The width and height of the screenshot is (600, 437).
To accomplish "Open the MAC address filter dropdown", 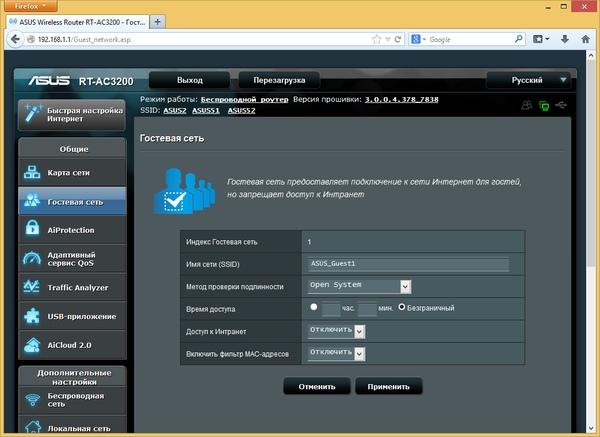I will [336, 353].
